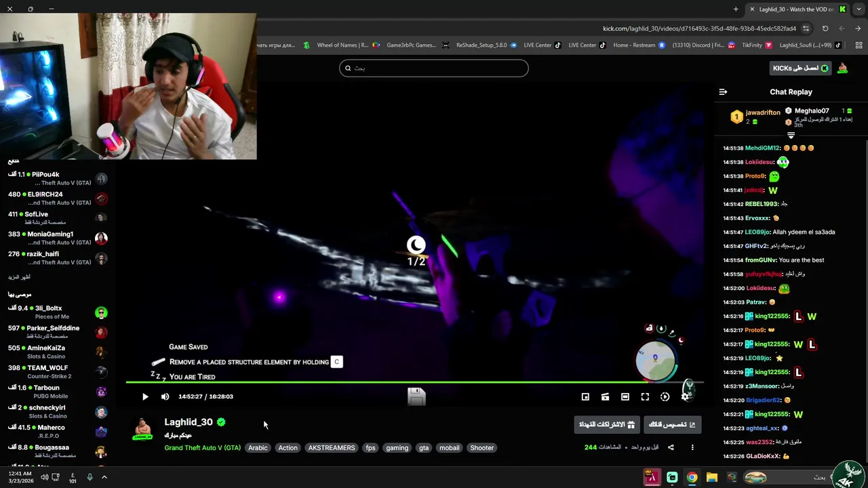Open the PiiPou4k channel in the sidebar

coord(57,178)
